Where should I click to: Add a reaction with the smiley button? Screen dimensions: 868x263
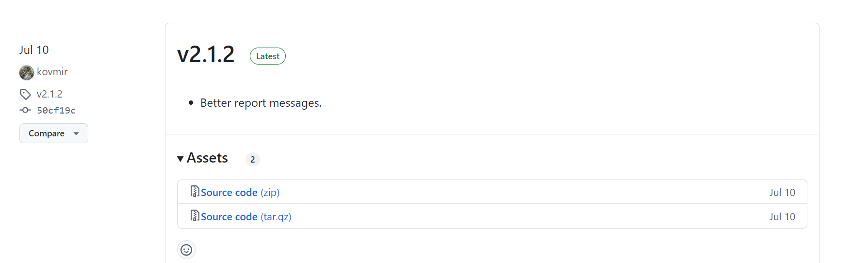(x=186, y=250)
